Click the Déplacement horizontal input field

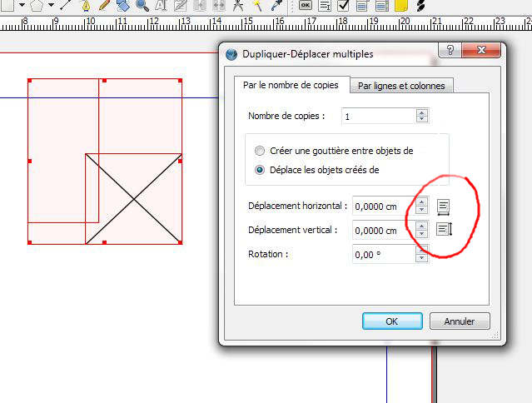point(383,206)
